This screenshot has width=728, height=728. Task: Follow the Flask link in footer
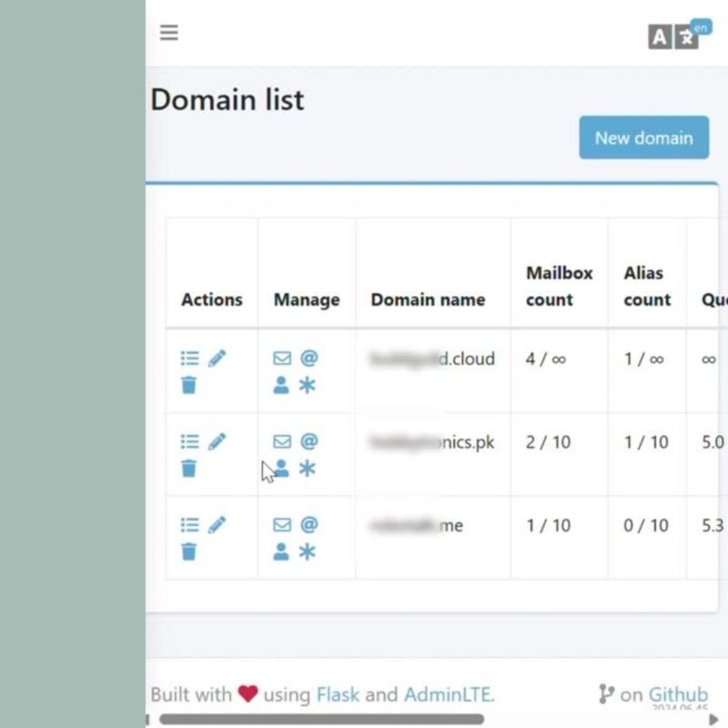(338, 695)
